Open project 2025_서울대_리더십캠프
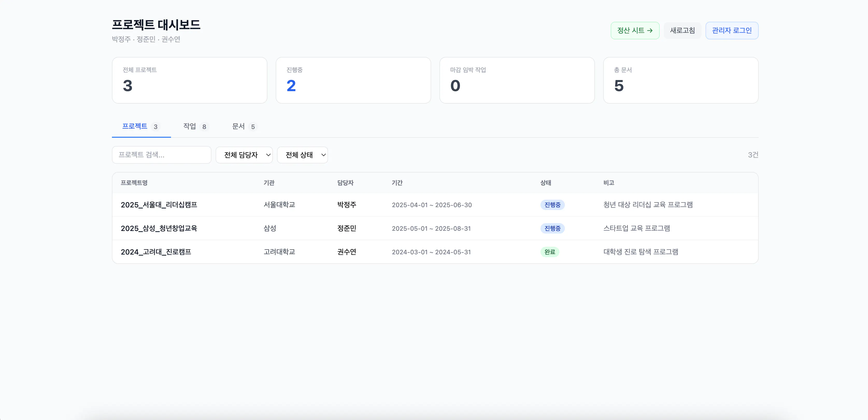Viewport: 868px width, 420px height. point(159,205)
